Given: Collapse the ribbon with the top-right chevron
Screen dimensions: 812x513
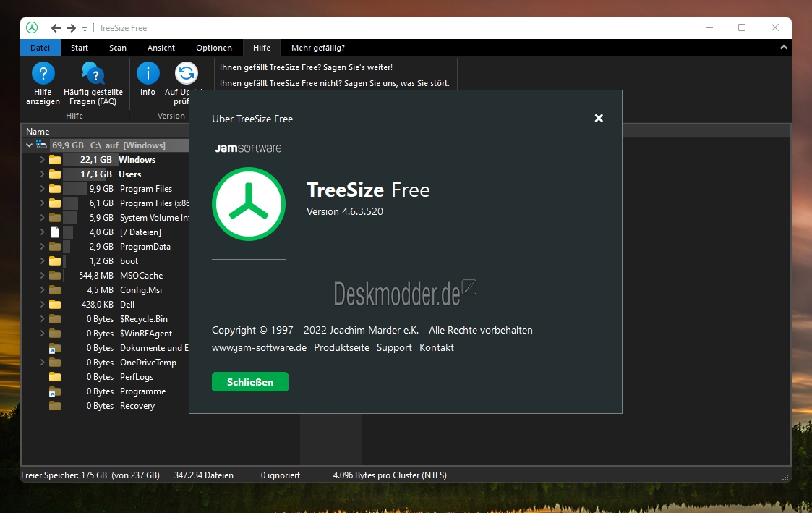Looking at the screenshot, I should click(x=784, y=47).
